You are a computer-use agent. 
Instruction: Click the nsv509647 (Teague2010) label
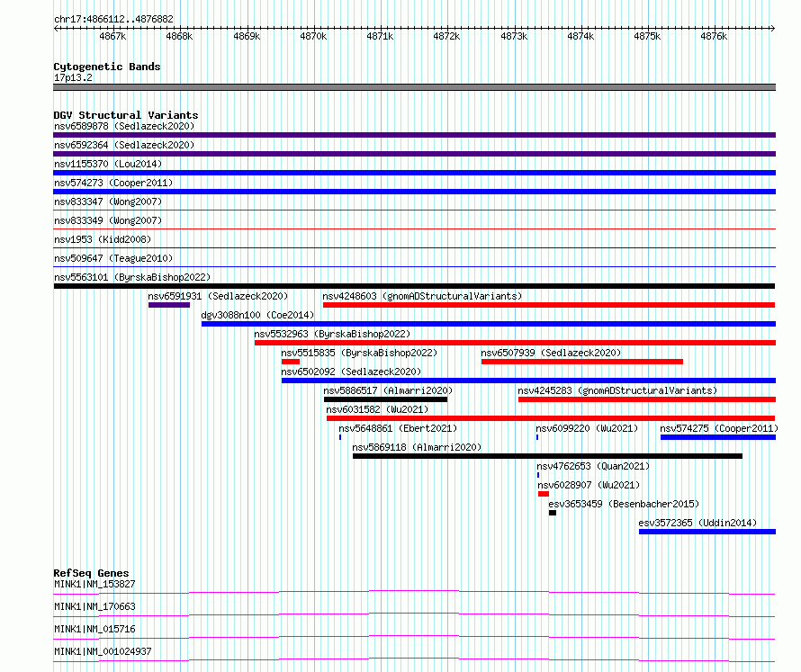113,258
